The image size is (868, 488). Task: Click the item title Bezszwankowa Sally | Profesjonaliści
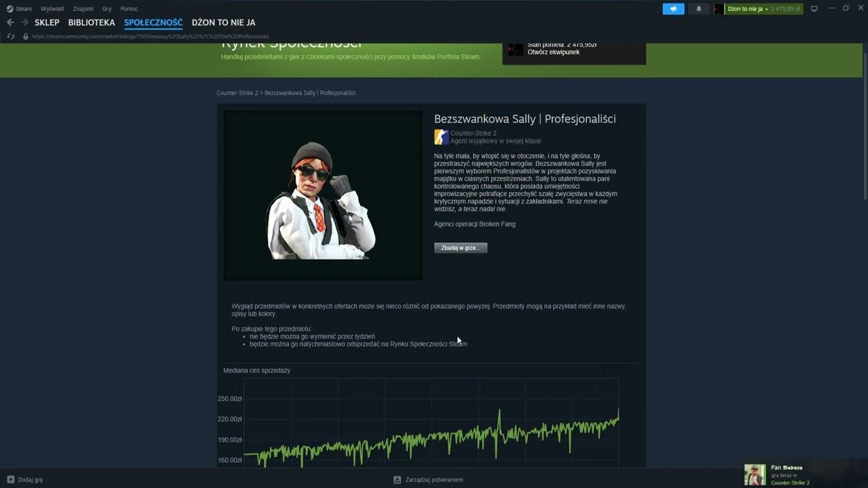[x=525, y=119]
